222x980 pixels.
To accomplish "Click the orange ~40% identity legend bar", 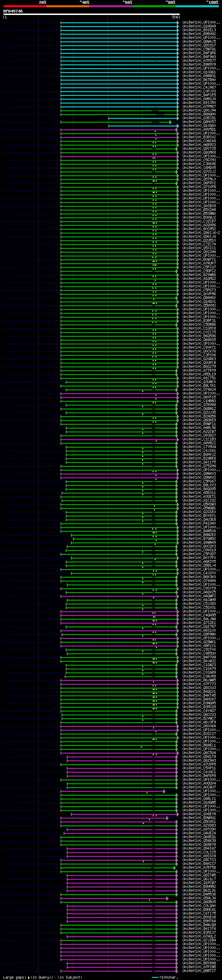I will 68,6.
